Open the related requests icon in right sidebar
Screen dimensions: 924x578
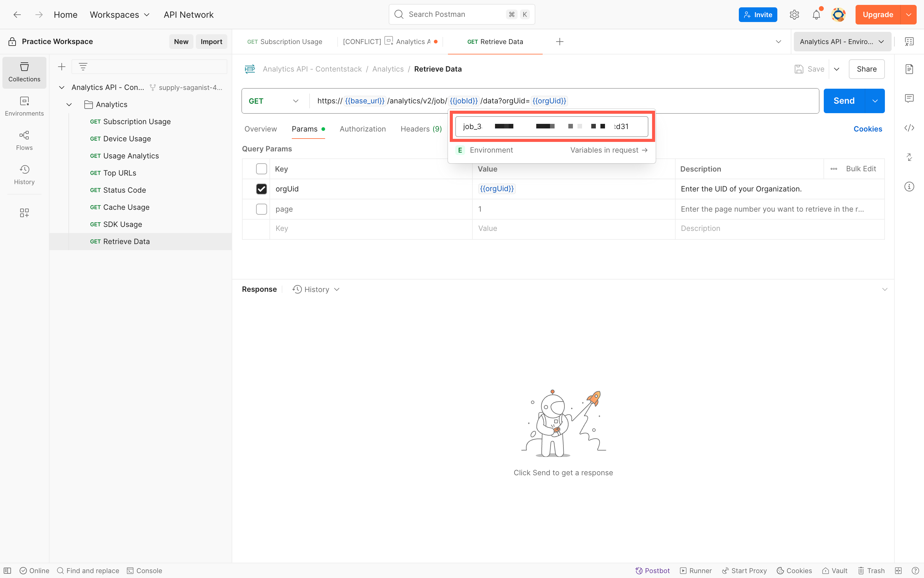[909, 157]
